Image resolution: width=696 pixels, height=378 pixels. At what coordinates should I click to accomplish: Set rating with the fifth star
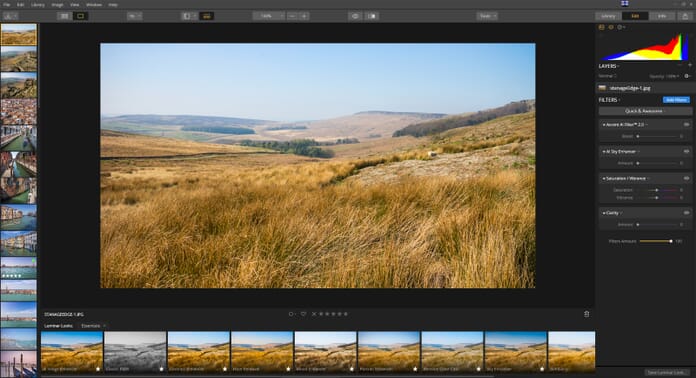point(346,314)
